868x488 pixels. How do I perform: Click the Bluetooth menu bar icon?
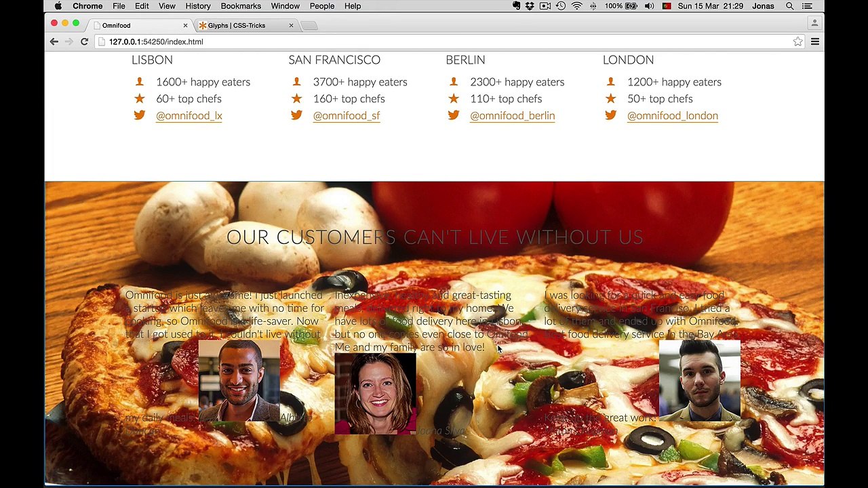click(593, 6)
